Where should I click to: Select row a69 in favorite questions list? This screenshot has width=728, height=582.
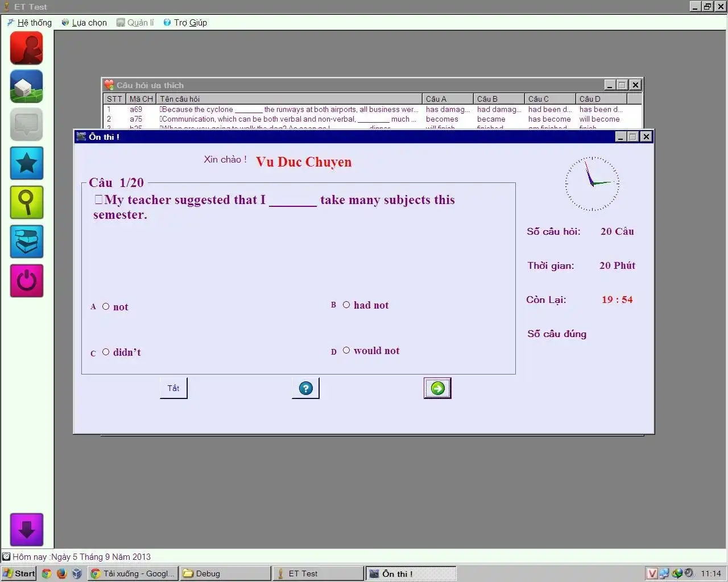point(373,110)
